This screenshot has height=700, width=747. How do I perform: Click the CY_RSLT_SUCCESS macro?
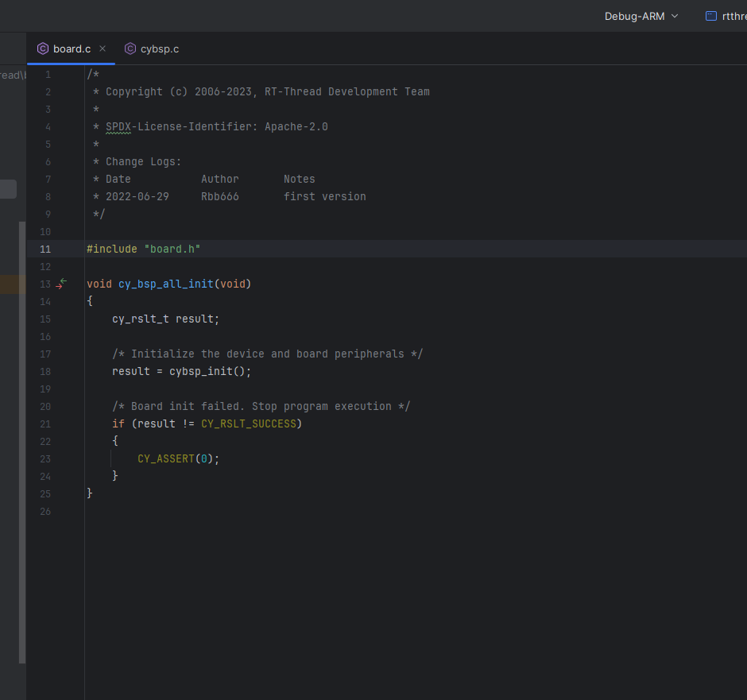click(248, 423)
